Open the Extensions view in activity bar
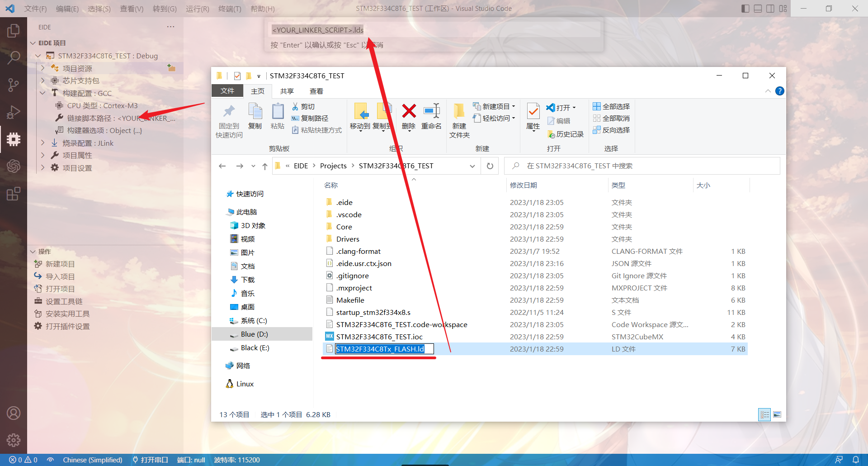This screenshot has width=868, height=466. point(14,194)
